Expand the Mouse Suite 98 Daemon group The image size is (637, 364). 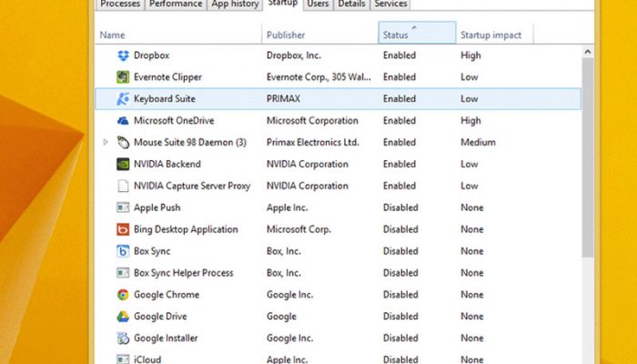coord(106,142)
